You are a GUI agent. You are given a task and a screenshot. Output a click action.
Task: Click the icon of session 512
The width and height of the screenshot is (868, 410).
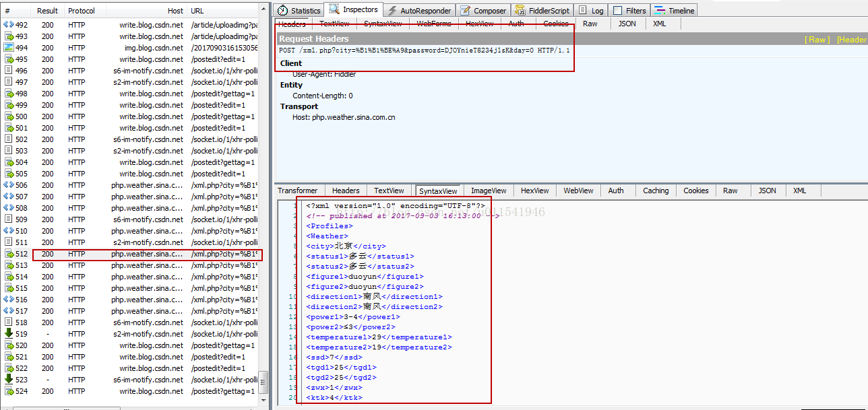click(9, 254)
